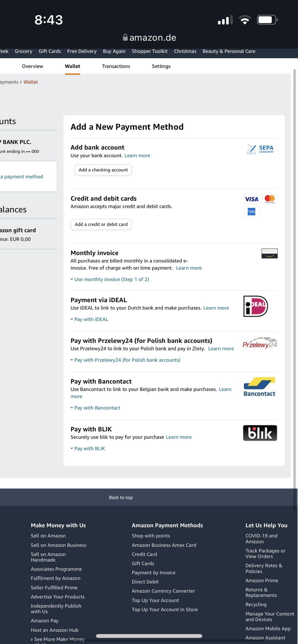298x644 pixels.
Task: Expand Pay with Bancontact option
Action: [97, 408]
